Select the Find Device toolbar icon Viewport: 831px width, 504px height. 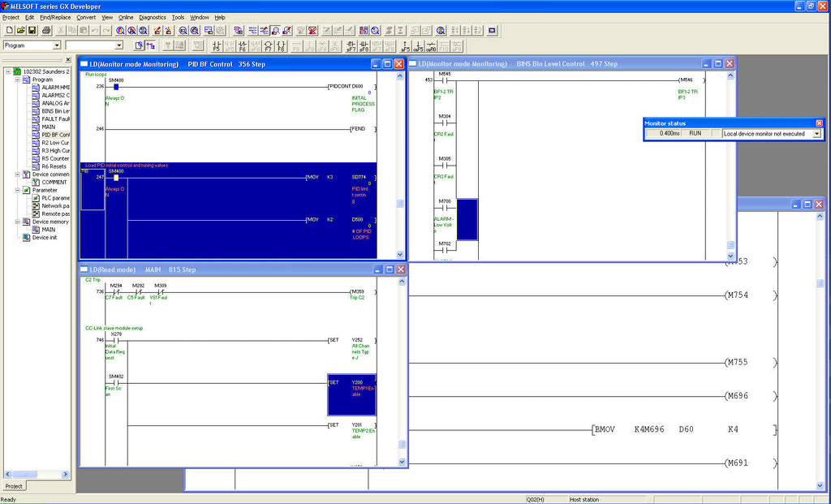coord(183,30)
